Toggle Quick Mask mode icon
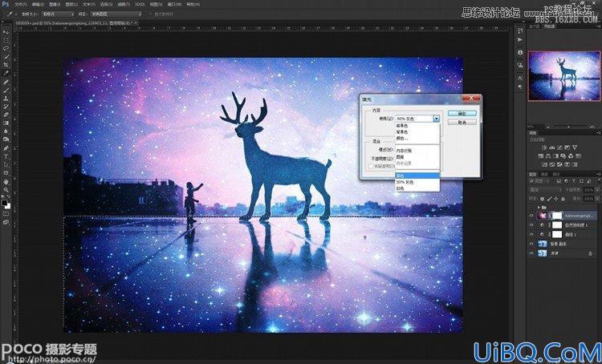Screen dimensions: 602x364 6,213
